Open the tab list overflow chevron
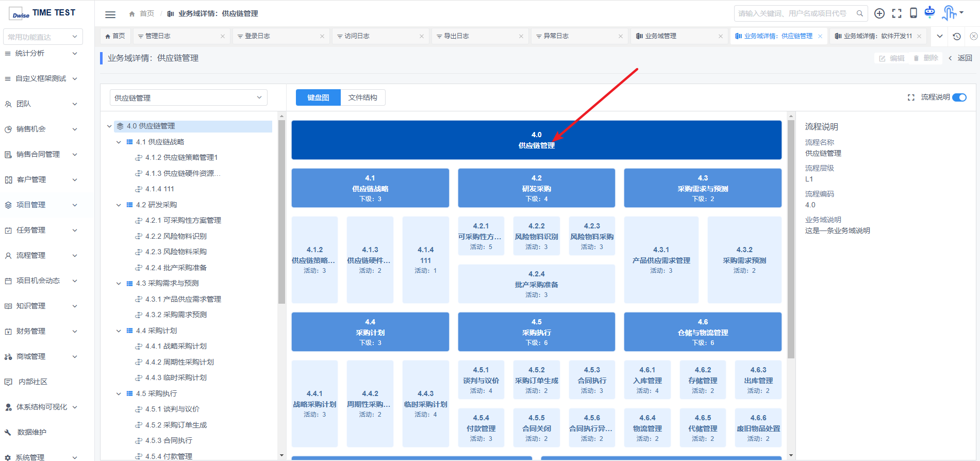The image size is (980, 461). (x=940, y=36)
